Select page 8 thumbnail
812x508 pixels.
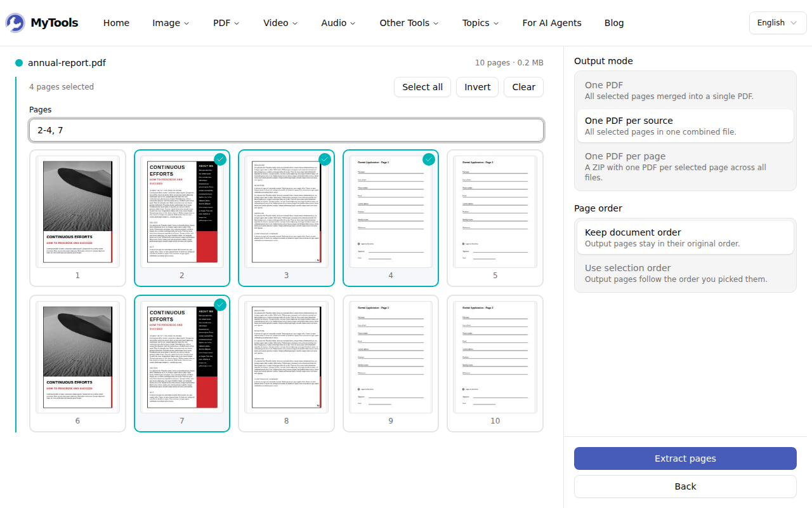coord(286,363)
